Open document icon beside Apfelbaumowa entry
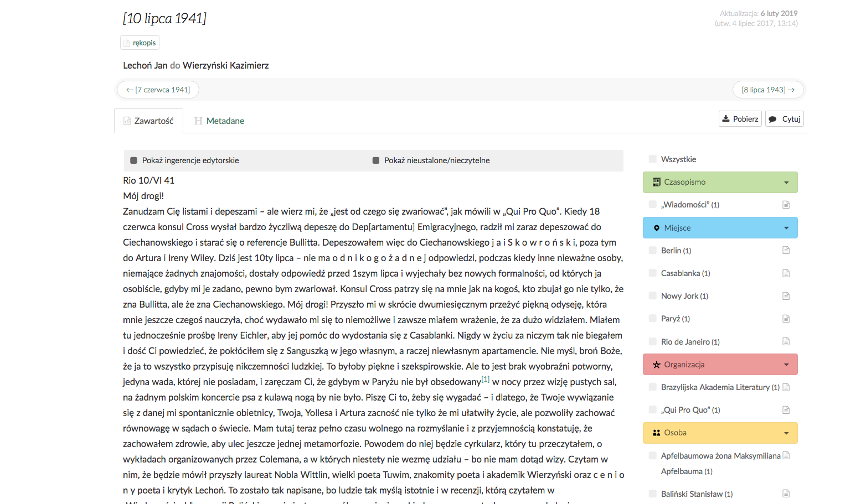 [786, 456]
